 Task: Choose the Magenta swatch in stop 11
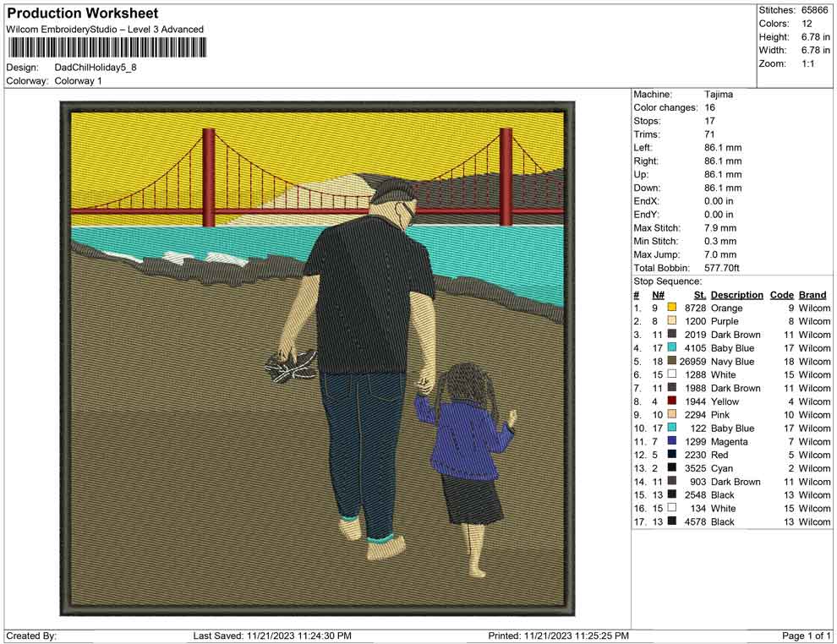[x=672, y=442]
